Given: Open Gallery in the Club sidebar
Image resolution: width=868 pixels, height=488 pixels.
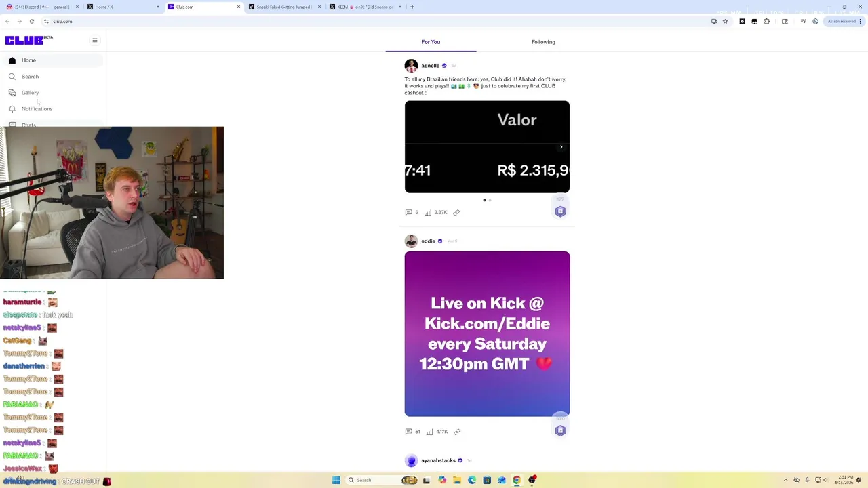Looking at the screenshot, I should pyautogui.click(x=52, y=93).
